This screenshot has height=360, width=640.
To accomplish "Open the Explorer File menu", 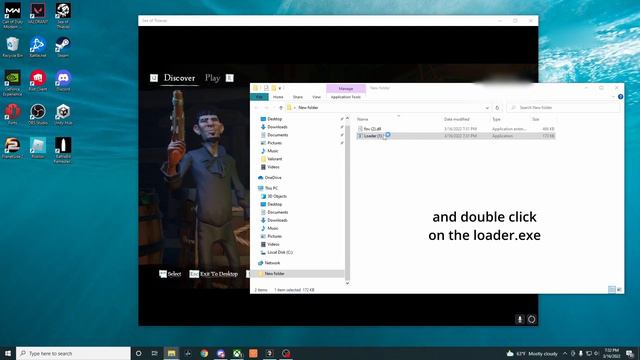I will click(x=259, y=97).
